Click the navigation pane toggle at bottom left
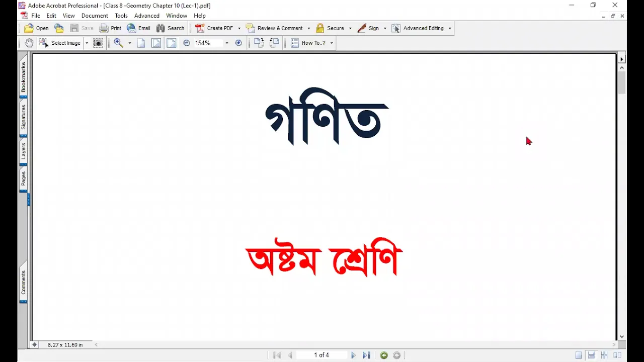This screenshot has width=644, height=362. coord(34,345)
